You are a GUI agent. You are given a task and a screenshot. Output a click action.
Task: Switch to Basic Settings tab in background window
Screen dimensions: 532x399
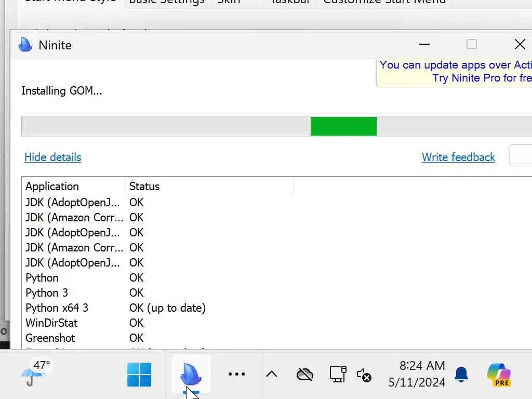(167, 2)
